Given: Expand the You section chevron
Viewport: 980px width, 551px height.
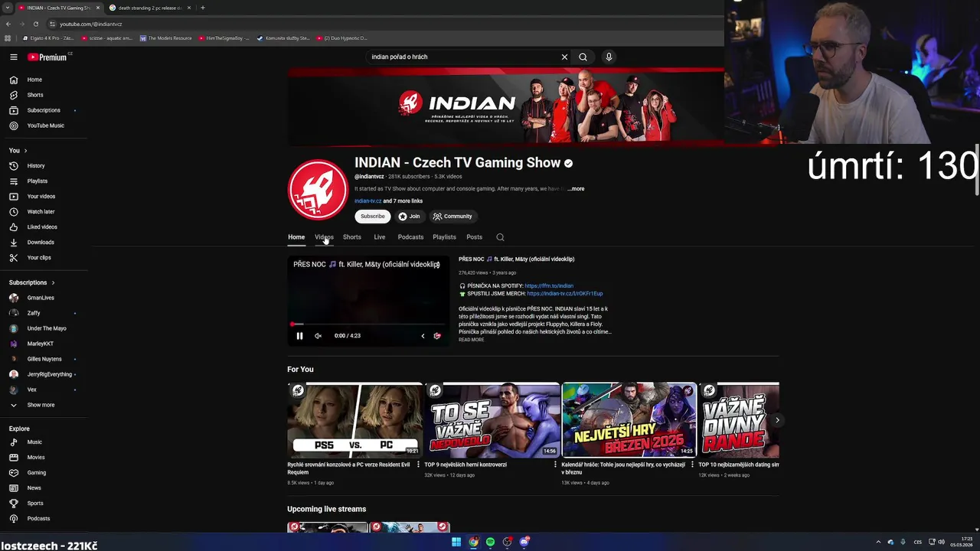Looking at the screenshot, I should click(x=25, y=151).
